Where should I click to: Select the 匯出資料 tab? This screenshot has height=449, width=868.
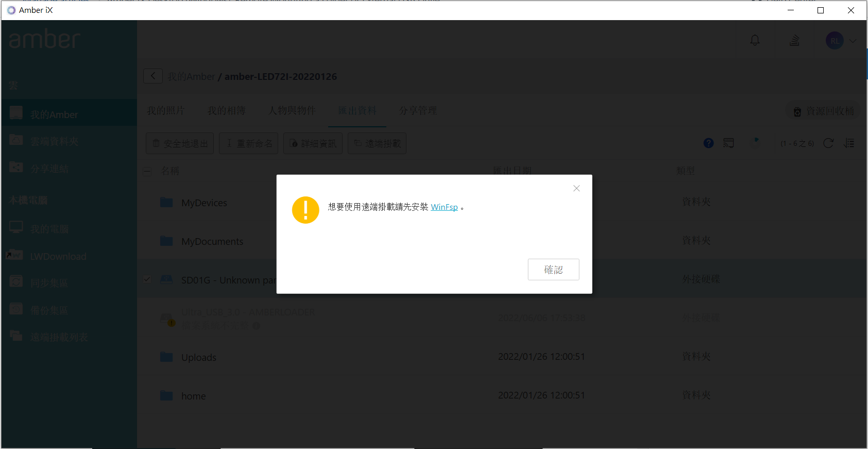pos(358,110)
